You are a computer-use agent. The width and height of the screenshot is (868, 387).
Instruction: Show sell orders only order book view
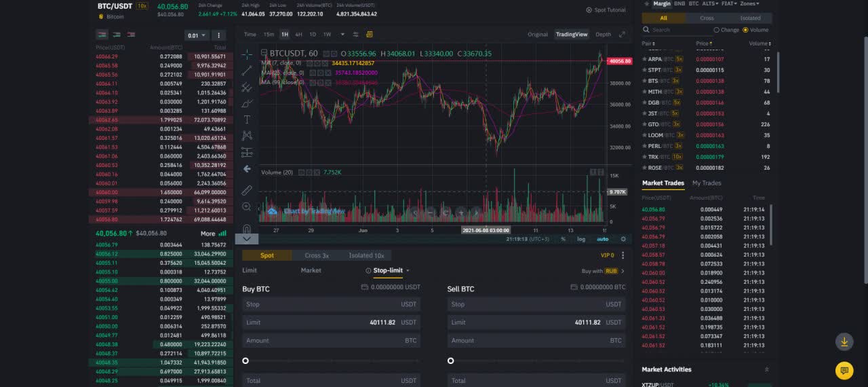click(x=132, y=35)
